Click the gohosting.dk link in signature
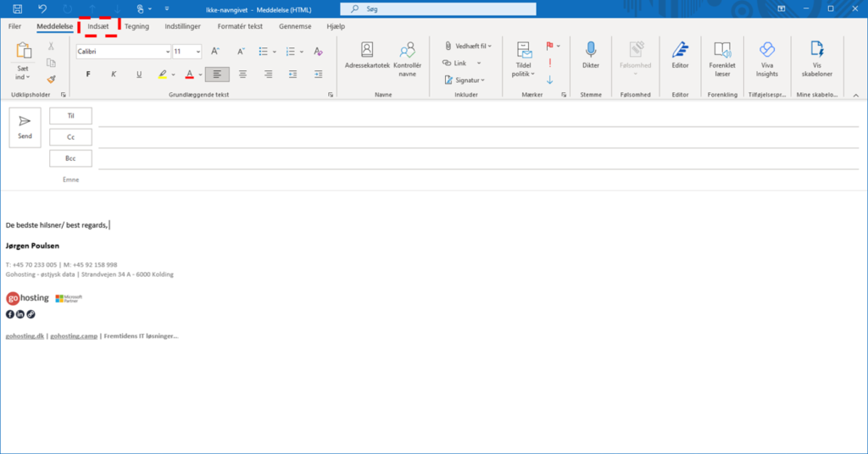868x454 pixels. (25, 336)
